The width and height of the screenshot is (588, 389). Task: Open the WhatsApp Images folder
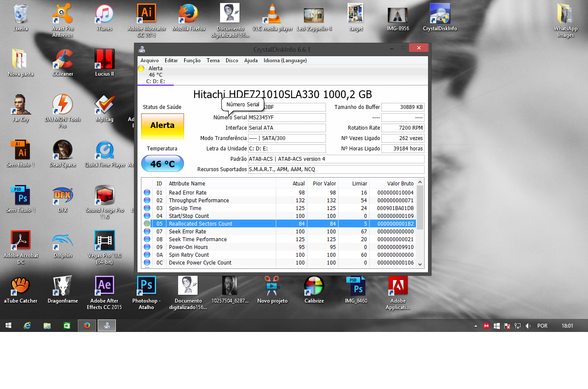click(566, 20)
